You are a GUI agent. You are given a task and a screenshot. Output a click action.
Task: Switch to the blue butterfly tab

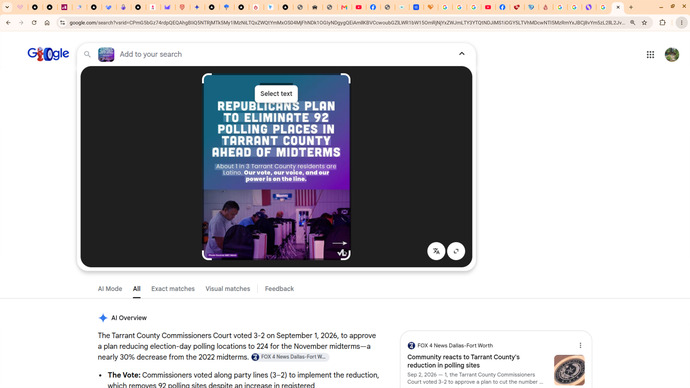point(108,7)
